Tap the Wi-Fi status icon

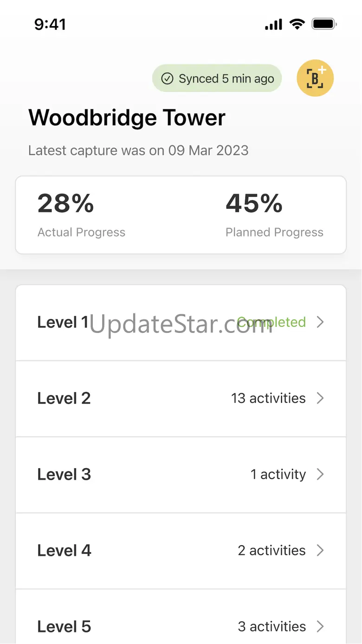point(297,24)
